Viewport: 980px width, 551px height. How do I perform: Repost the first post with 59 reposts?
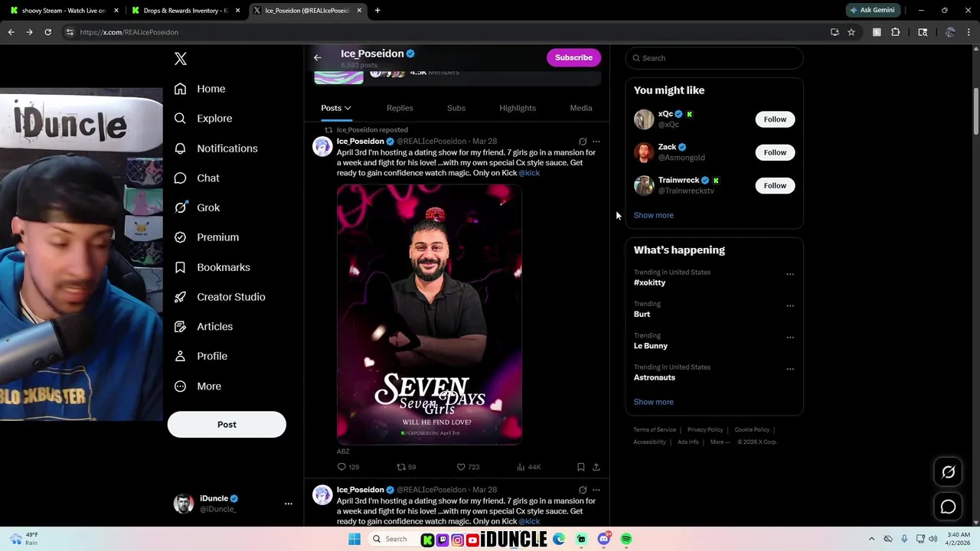[400, 467]
